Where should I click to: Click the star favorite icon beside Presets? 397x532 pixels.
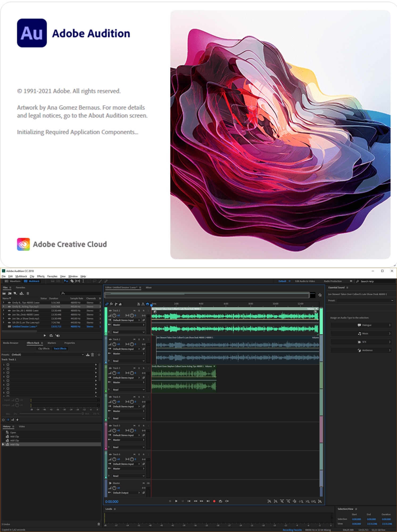99,354
